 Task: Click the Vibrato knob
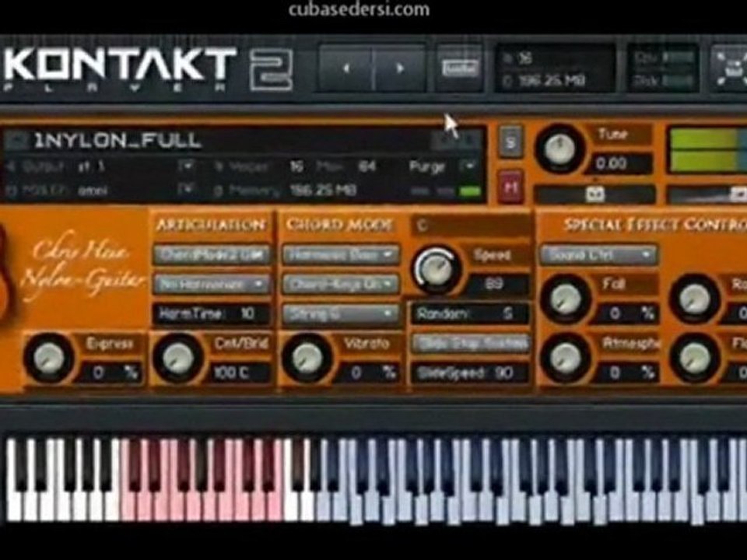(x=306, y=357)
